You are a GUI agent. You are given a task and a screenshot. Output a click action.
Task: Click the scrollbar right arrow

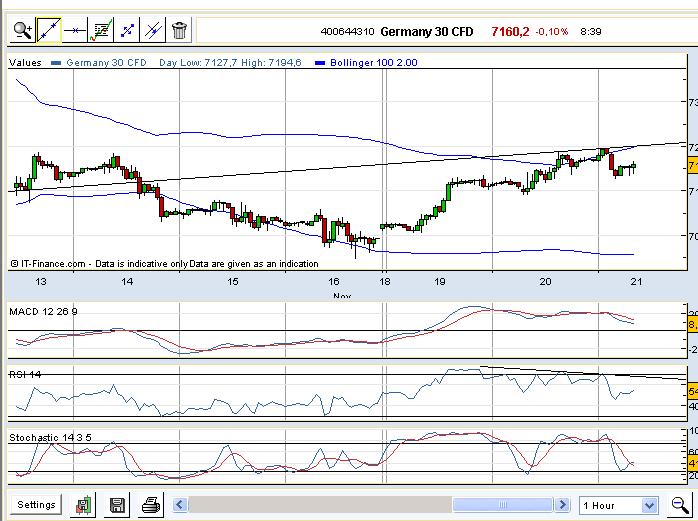coord(563,505)
